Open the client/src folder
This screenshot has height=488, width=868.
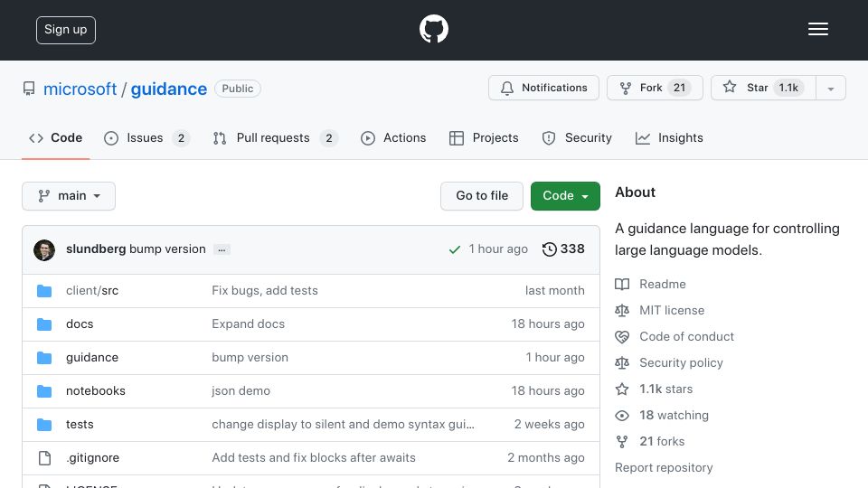tap(92, 291)
